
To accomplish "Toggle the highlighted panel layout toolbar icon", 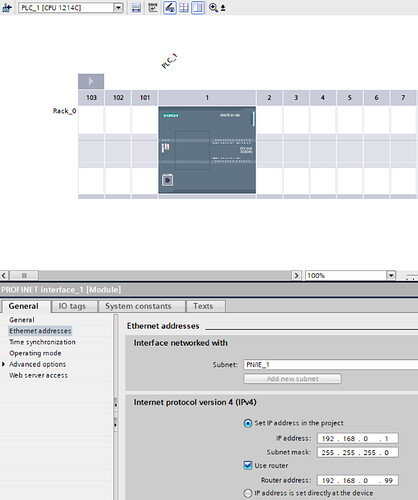I will coord(198,7).
